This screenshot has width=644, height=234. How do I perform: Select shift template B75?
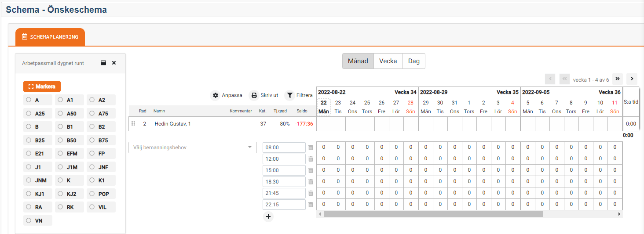pyautogui.click(x=101, y=140)
